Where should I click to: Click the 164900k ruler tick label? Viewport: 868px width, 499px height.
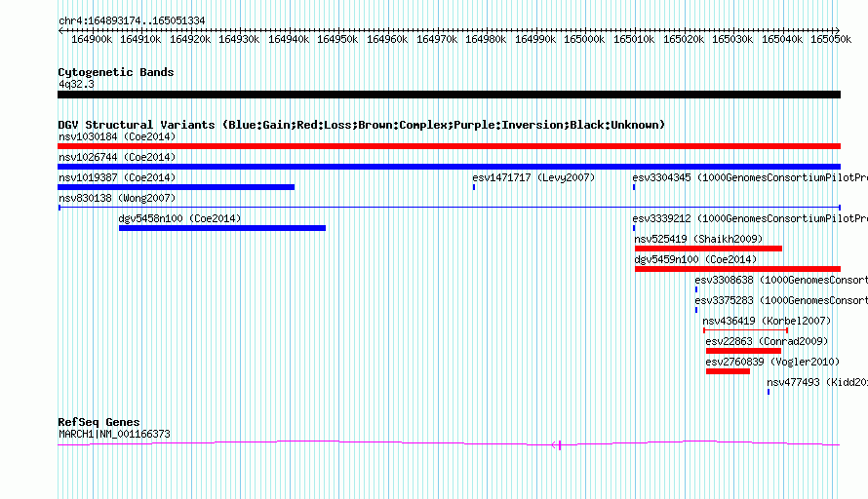[92, 39]
